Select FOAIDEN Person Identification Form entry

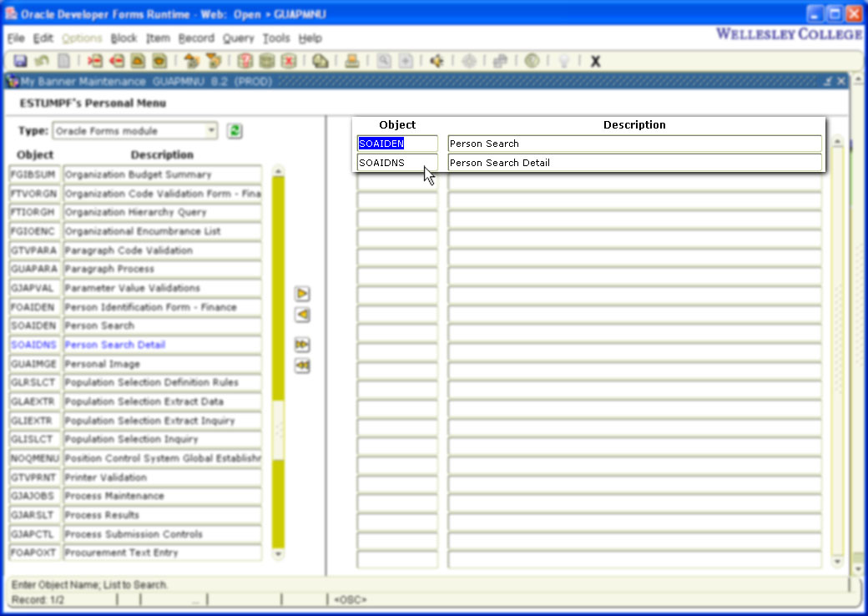coord(135,306)
